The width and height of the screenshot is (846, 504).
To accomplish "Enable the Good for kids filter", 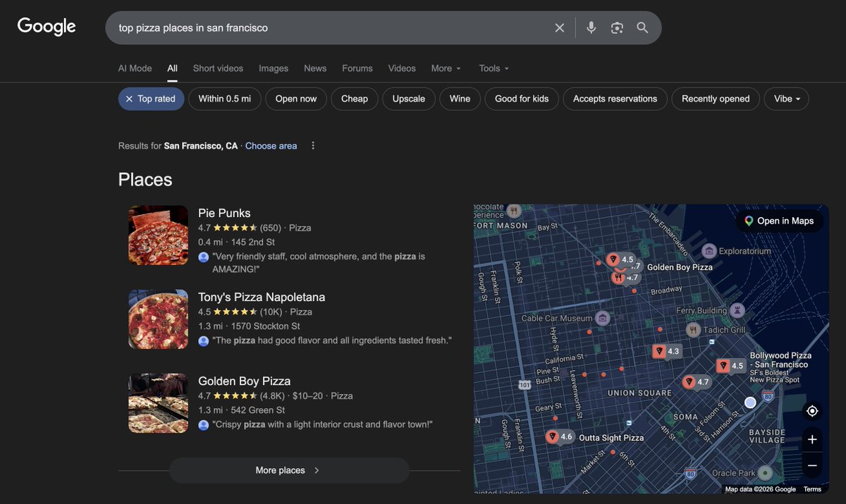I will 522,99.
